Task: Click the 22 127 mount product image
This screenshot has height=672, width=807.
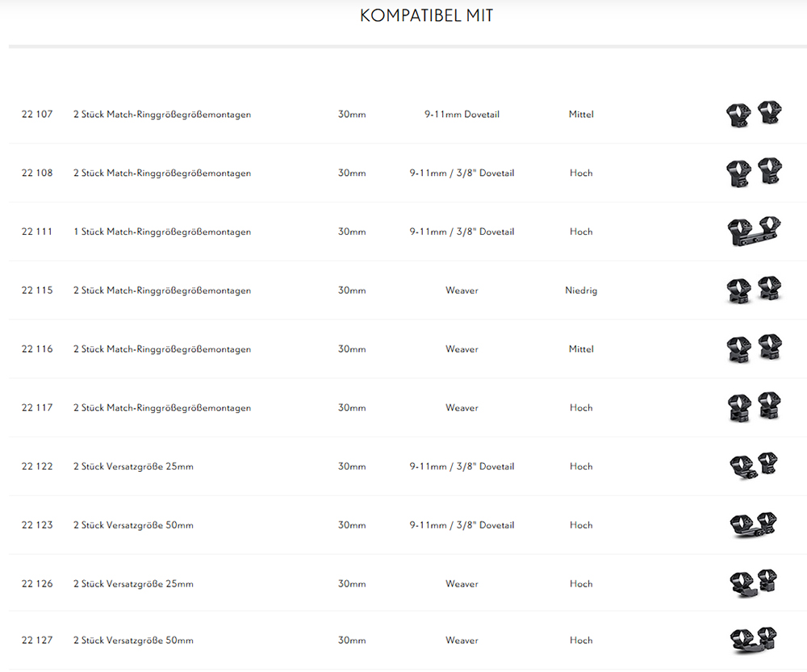Action: point(754,641)
